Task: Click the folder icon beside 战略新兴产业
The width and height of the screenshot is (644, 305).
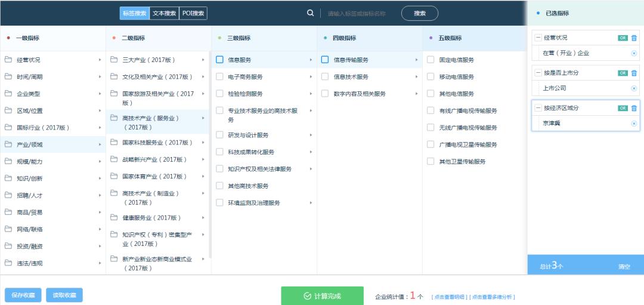Action: tap(114, 159)
